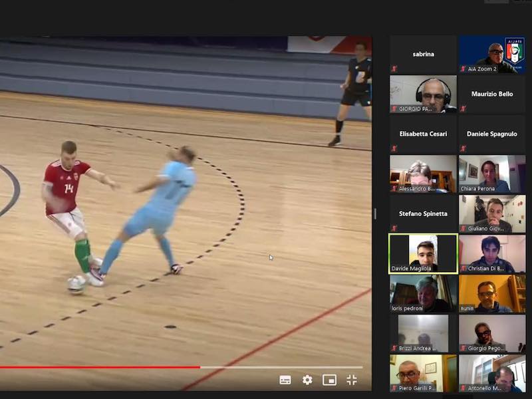This screenshot has height=399, width=532.
Task: Select Chiara Perona's video tile
Action: [x=492, y=174]
